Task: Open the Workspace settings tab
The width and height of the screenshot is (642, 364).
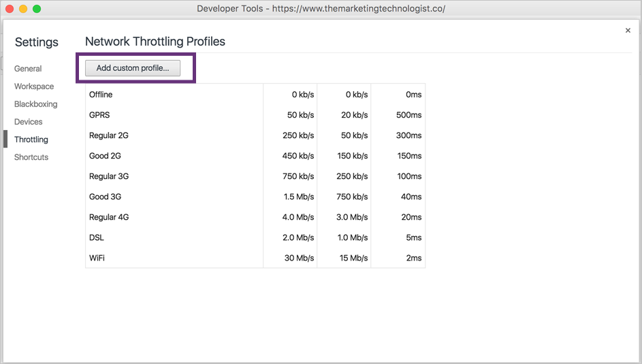Action: click(34, 86)
